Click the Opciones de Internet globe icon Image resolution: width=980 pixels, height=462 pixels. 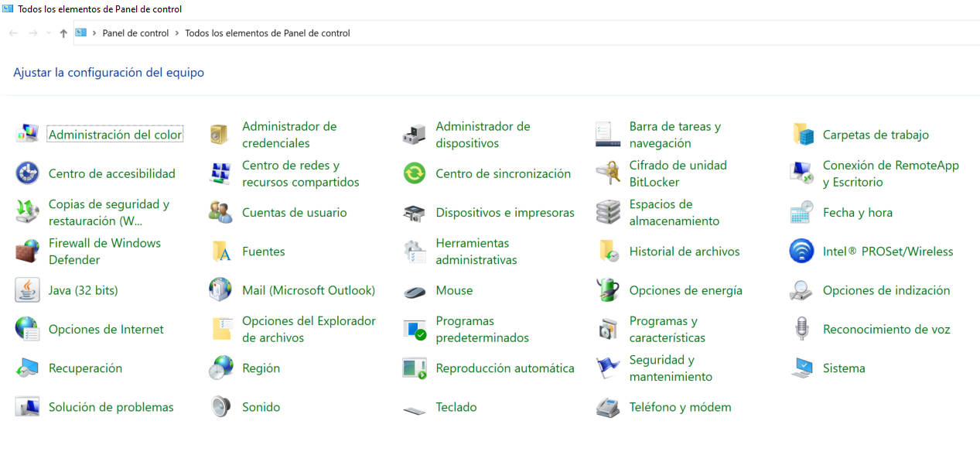click(27, 329)
